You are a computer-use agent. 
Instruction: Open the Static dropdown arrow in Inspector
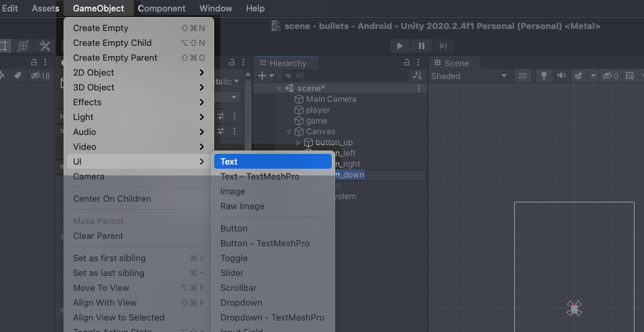(237, 82)
